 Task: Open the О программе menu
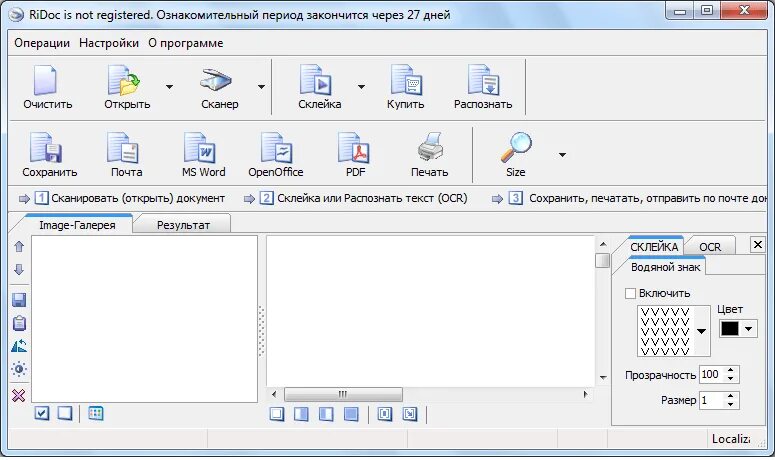pos(186,43)
